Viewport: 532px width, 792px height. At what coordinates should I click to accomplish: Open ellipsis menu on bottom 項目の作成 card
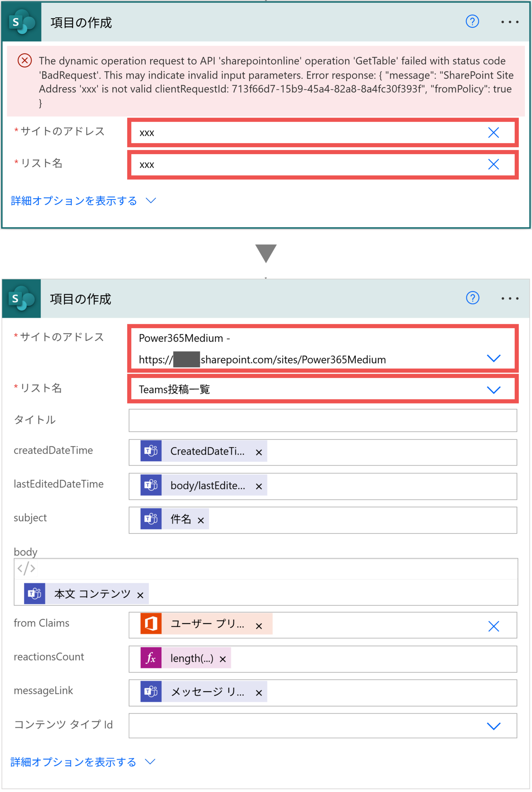click(x=510, y=299)
